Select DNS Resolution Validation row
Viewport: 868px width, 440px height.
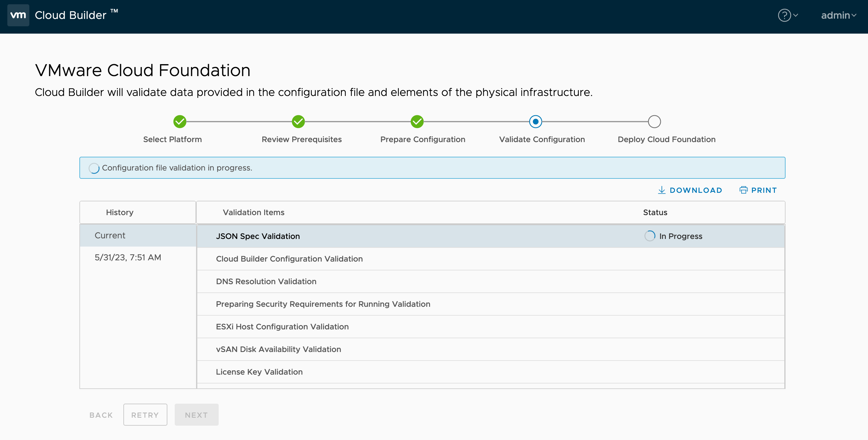(491, 281)
